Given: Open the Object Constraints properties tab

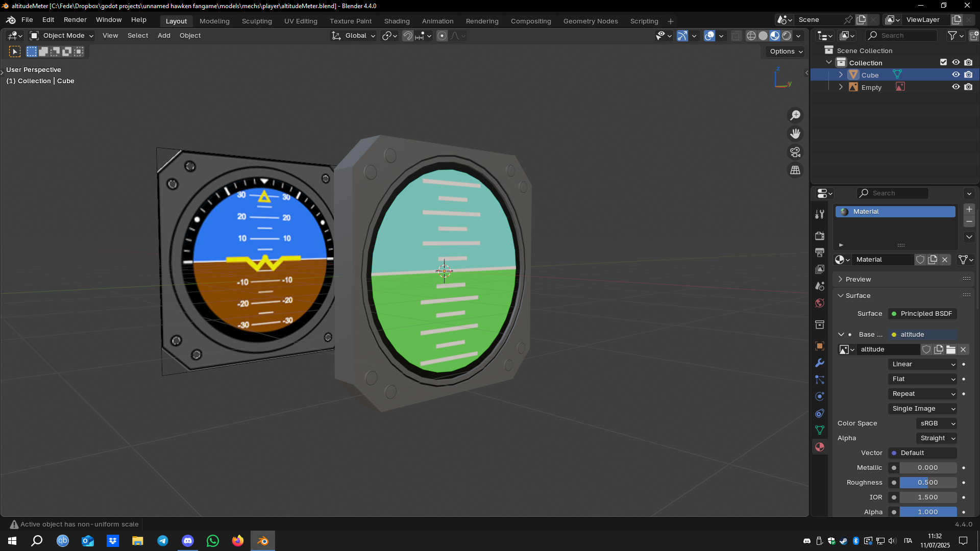Looking at the screenshot, I should click(820, 413).
